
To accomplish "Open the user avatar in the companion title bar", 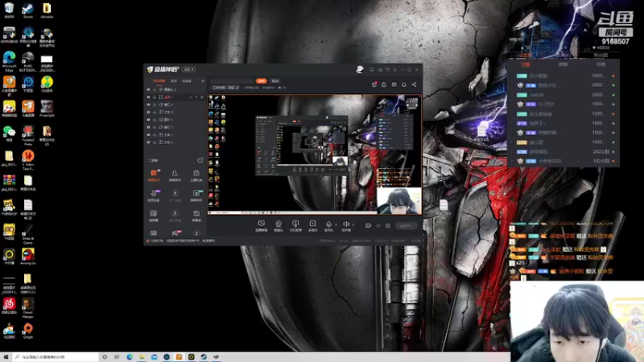I will 360,69.
